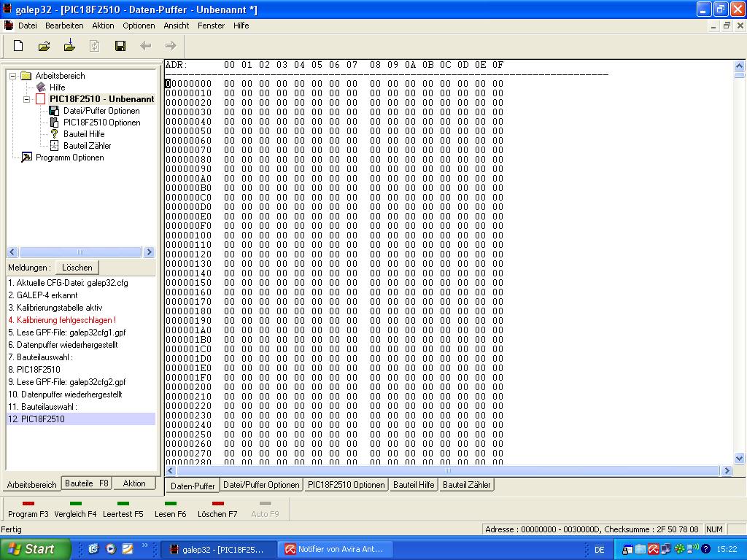The image size is (747, 560).
Task: Click the Internet Explorer quick launch icon
Action: point(93,549)
